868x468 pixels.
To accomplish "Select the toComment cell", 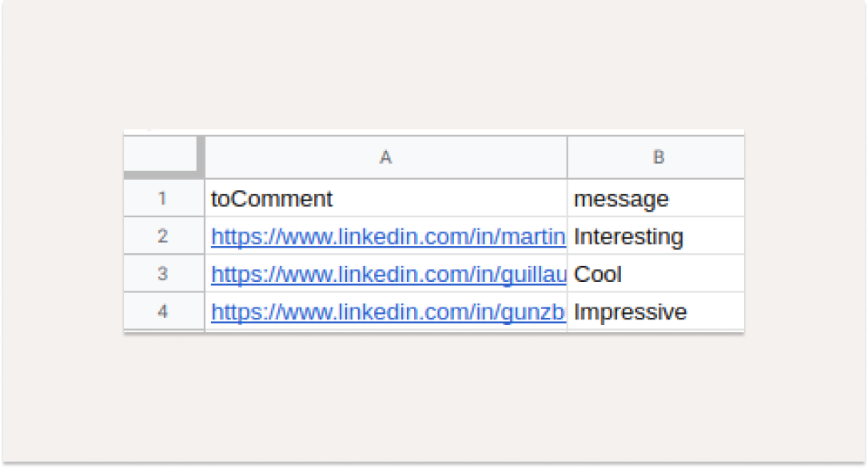I will (386, 198).
